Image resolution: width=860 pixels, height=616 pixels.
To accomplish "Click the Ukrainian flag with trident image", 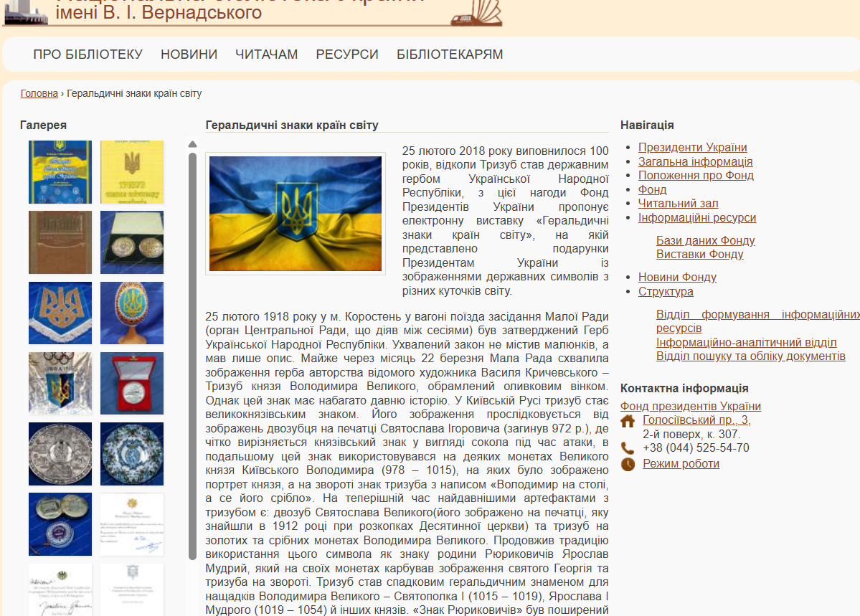I will coord(296,214).
